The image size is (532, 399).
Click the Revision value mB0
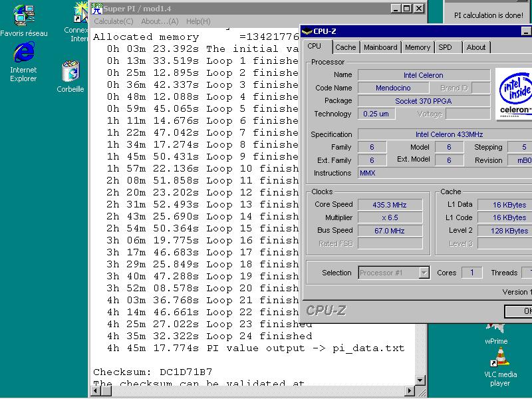(520, 160)
